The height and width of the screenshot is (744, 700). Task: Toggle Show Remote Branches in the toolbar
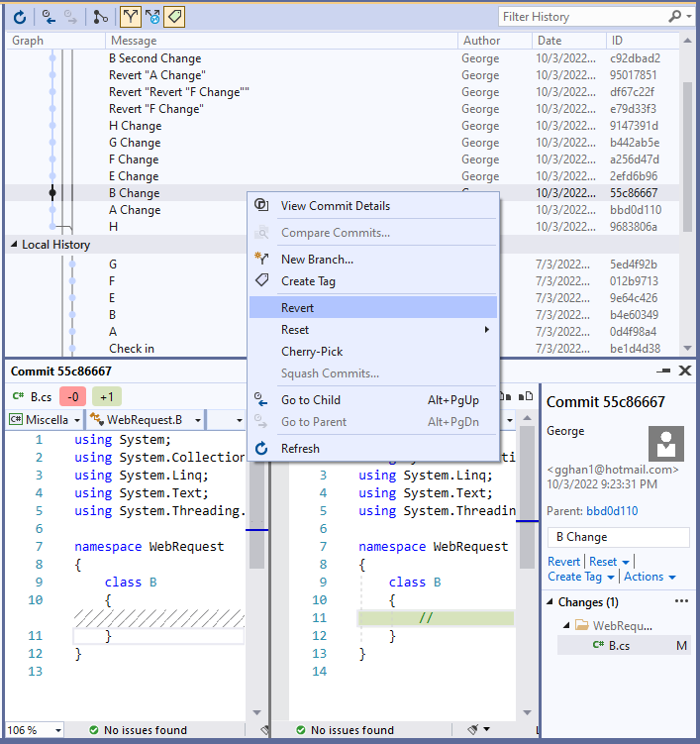(x=152, y=18)
